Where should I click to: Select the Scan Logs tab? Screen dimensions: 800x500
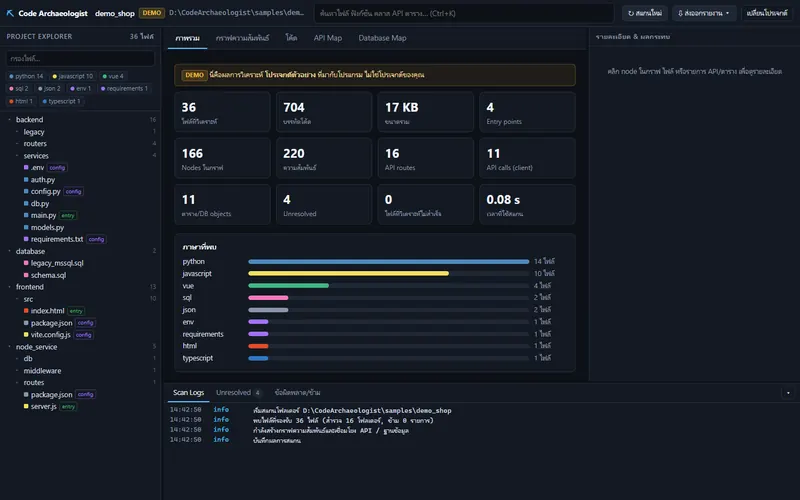tap(188, 392)
